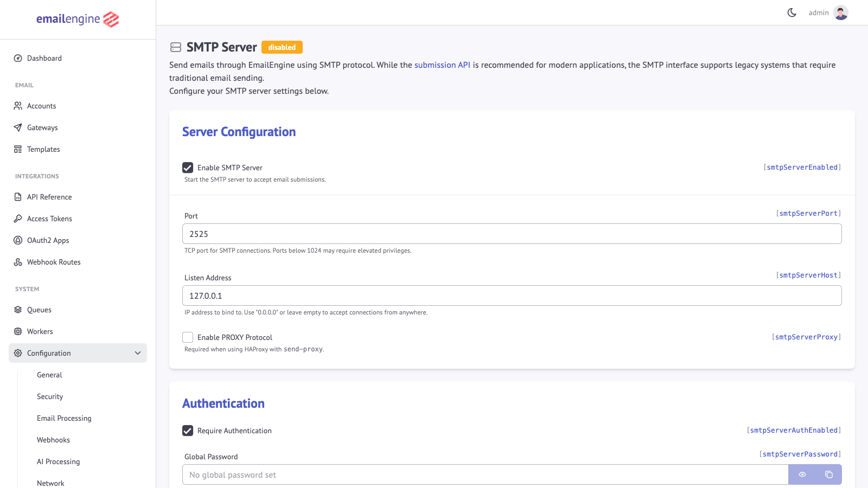Image resolution: width=868 pixels, height=488 pixels.
Task: Click the admin username label
Action: [818, 12]
